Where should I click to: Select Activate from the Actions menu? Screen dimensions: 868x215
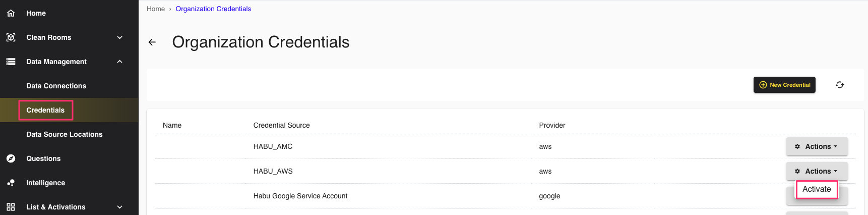tap(817, 189)
